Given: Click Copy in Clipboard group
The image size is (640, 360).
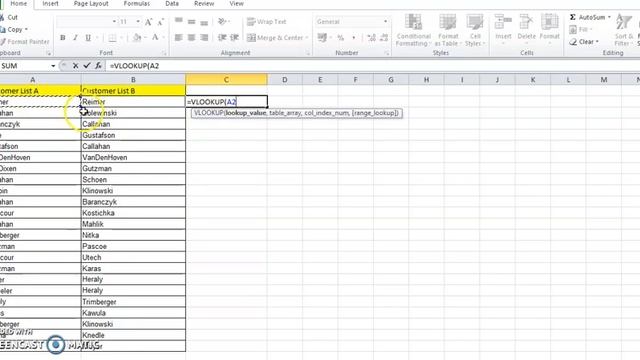Looking at the screenshot, I should pos(12,29).
